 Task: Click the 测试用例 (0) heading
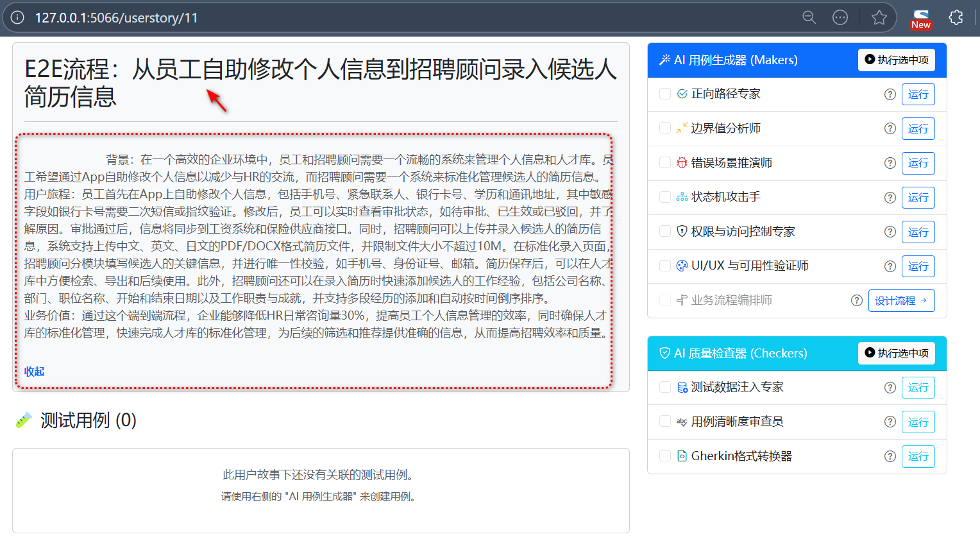89,420
